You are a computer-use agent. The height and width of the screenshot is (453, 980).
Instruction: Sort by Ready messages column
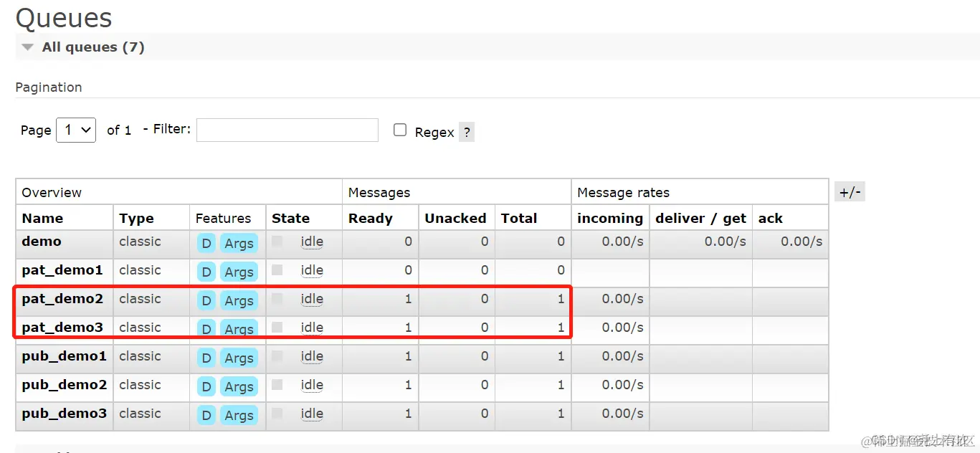pyautogui.click(x=370, y=219)
